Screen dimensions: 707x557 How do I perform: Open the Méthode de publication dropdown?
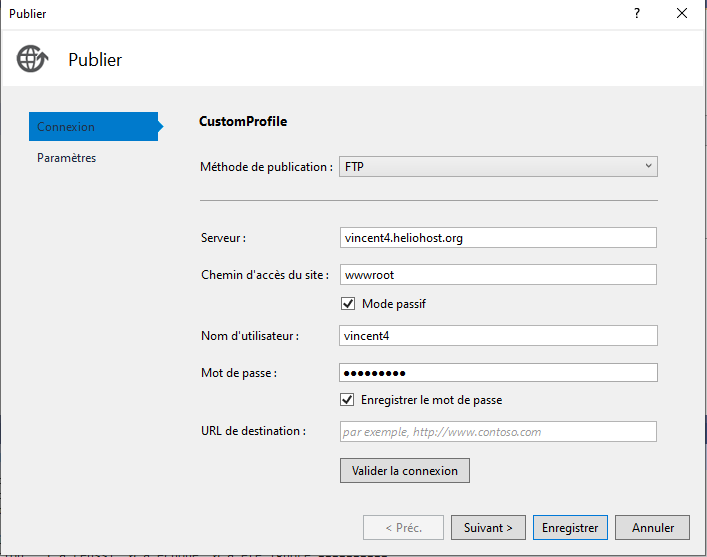click(498, 166)
